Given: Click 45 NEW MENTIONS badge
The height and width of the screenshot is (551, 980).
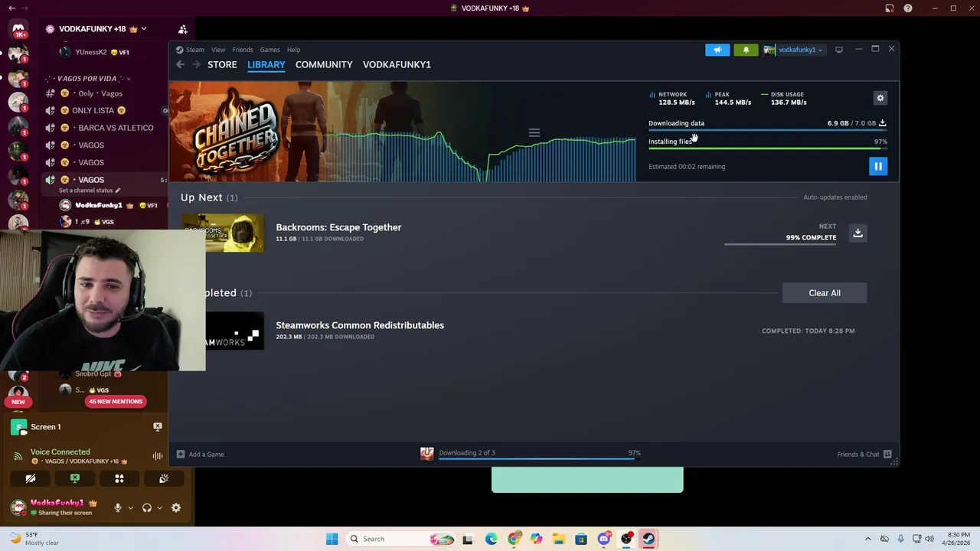Looking at the screenshot, I should (x=116, y=402).
